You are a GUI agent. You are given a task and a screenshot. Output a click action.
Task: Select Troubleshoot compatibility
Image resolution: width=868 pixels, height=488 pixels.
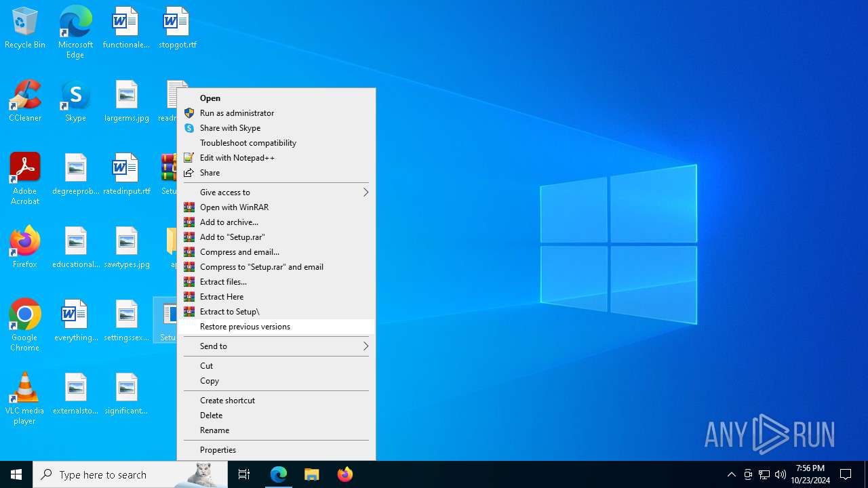click(277, 143)
